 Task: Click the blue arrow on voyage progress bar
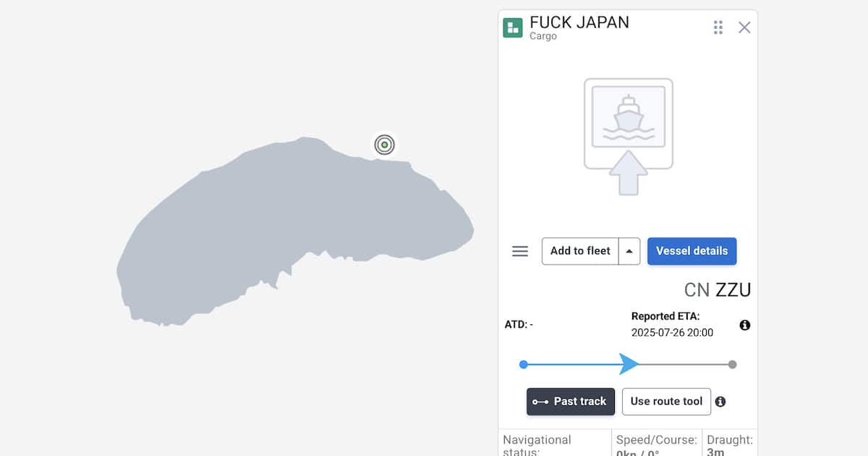tap(628, 364)
